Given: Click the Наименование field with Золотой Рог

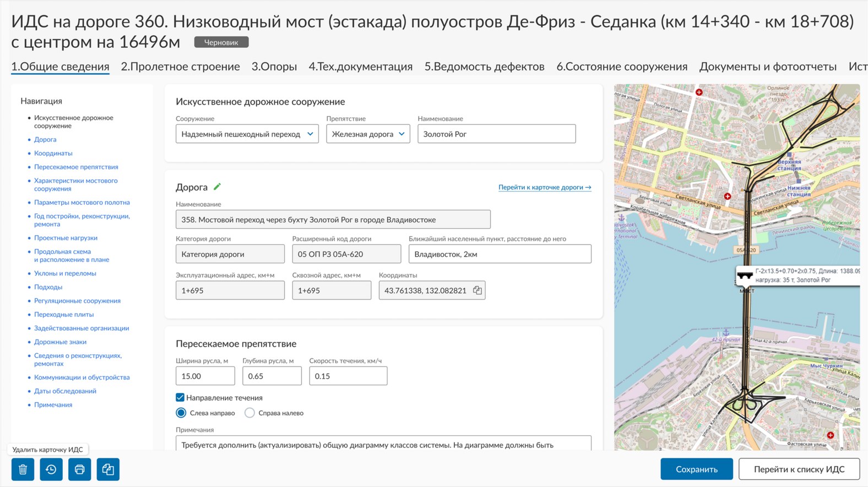Looking at the screenshot, I should tap(497, 134).
